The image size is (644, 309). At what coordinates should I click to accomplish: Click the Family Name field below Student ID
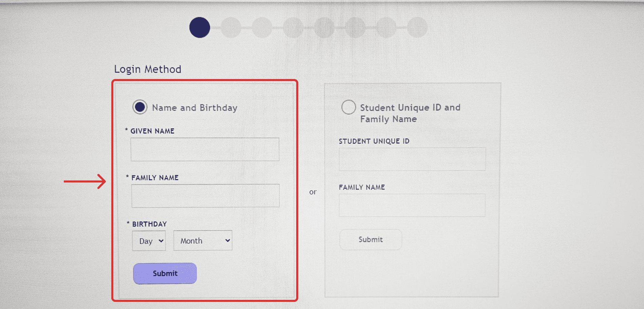point(412,206)
